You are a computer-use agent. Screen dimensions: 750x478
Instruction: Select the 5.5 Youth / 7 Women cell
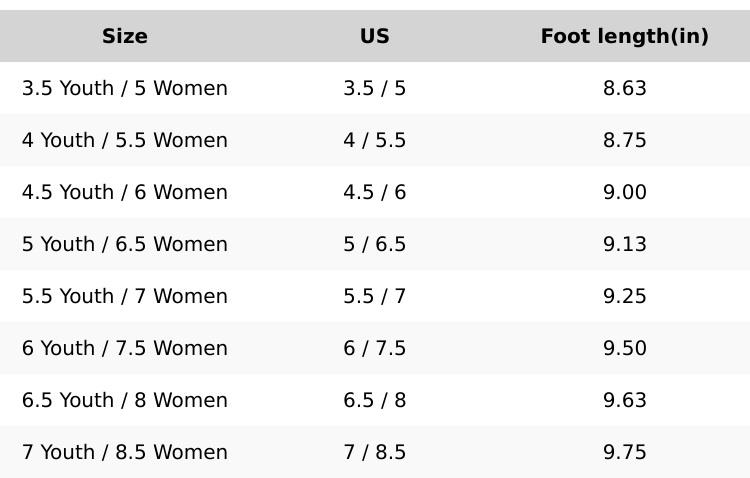[x=125, y=297]
